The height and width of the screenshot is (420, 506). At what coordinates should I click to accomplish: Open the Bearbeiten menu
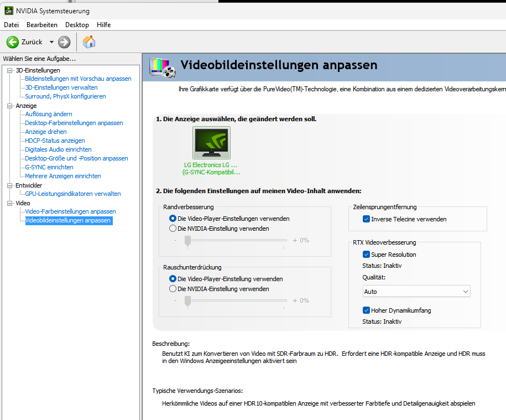tap(42, 25)
